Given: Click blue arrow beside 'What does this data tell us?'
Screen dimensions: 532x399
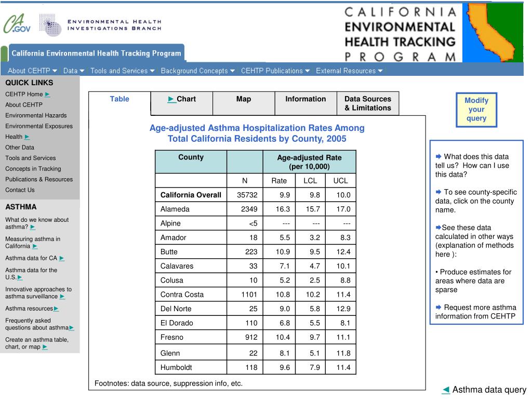Looking at the screenshot, I should click(438, 157).
